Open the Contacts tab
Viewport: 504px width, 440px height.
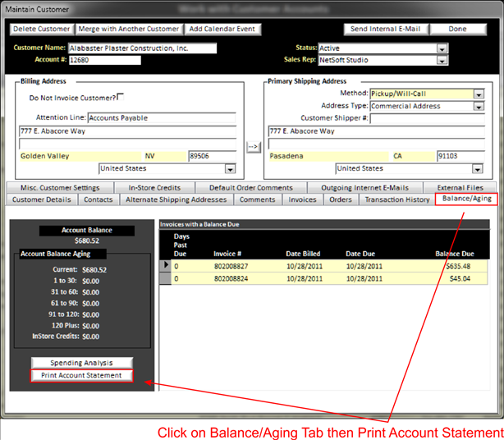(99, 199)
